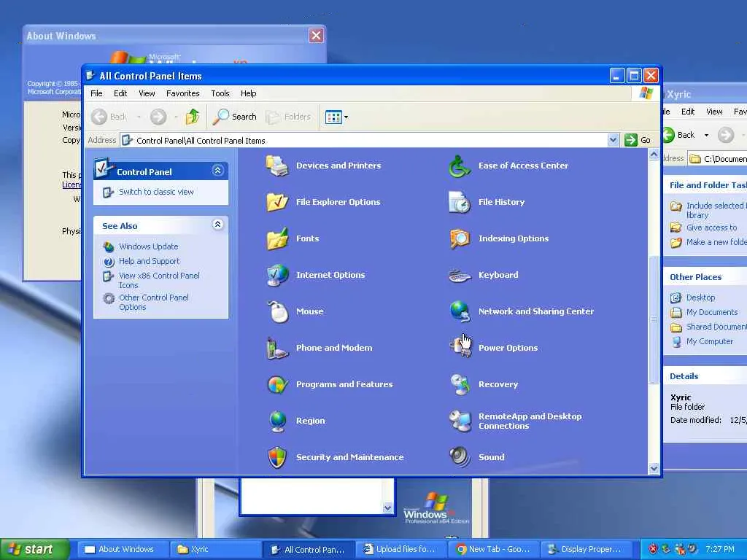Open the Indexing Options icon

[x=460, y=238]
